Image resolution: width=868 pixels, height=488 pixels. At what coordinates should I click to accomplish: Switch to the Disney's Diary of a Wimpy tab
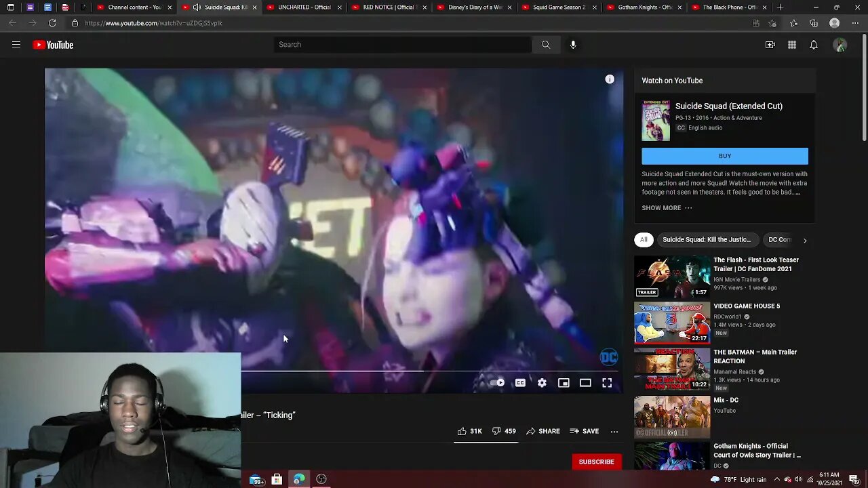474,7
